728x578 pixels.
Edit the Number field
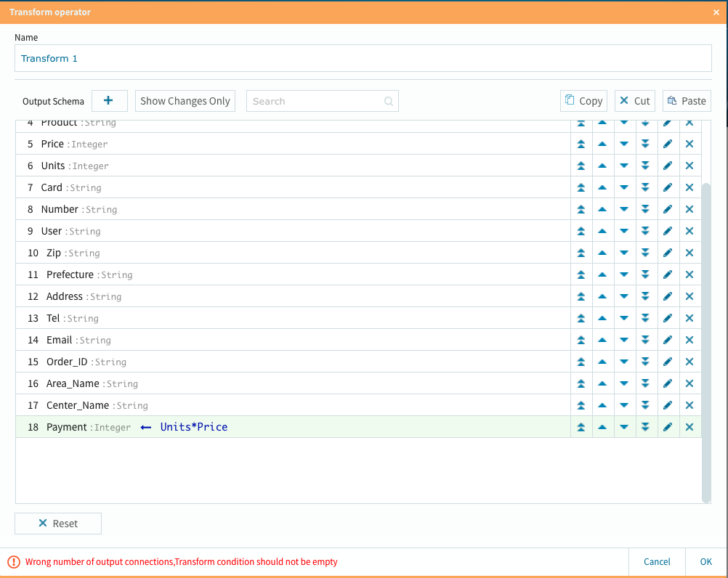tap(668, 209)
